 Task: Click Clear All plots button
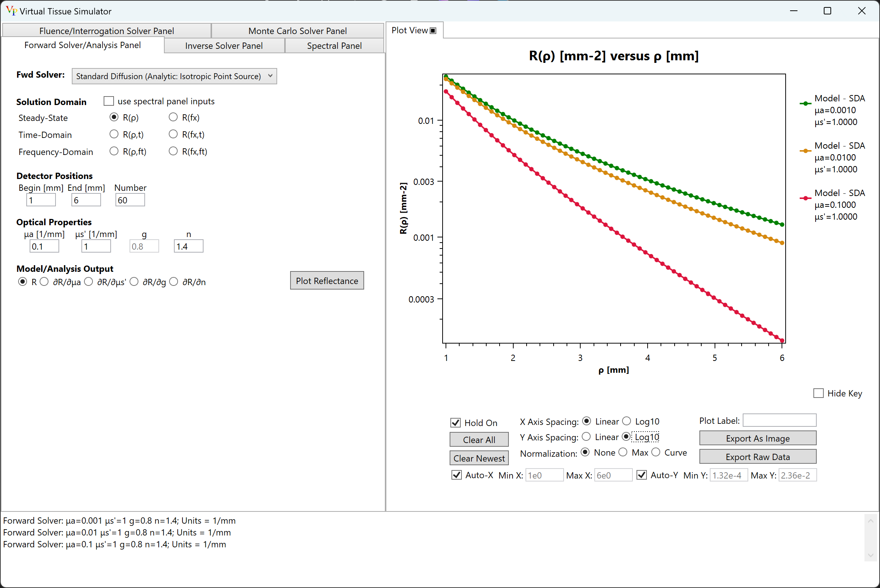pos(480,440)
